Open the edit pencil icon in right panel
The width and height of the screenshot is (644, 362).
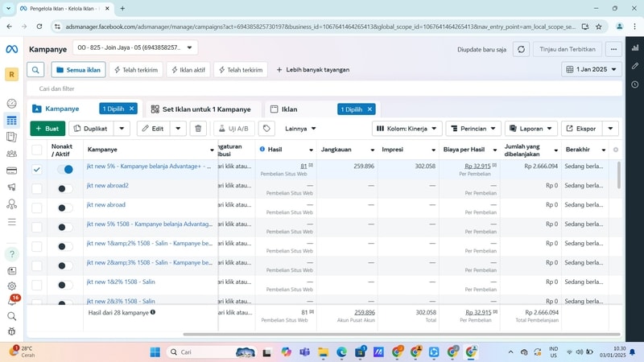[635, 66]
